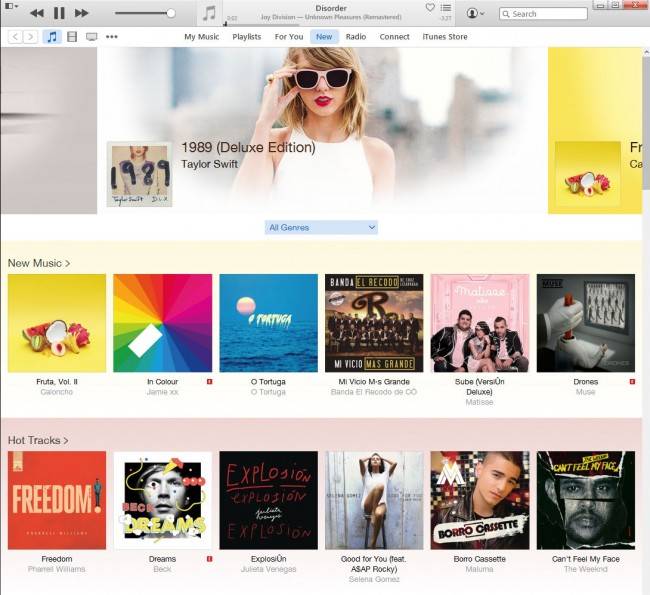
Task: Click the Mi Vicio M·s Grande title text
Action: 374,381
